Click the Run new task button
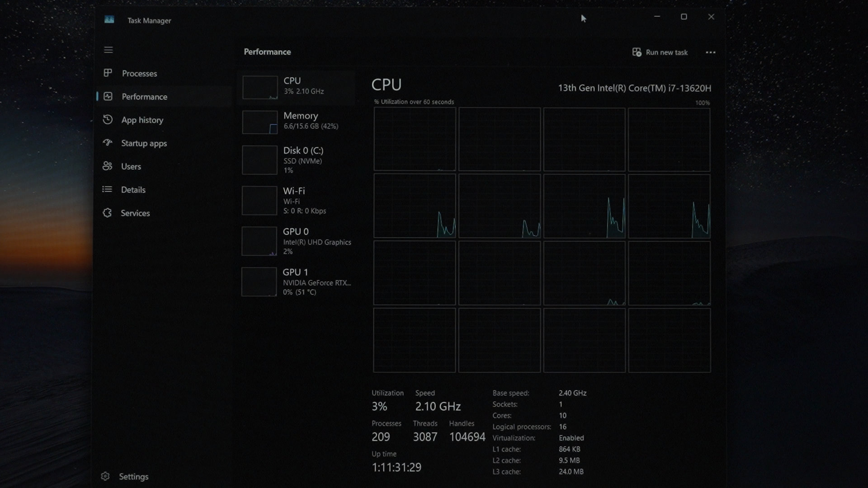The image size is (868, 488). click(x=660, y=52)
